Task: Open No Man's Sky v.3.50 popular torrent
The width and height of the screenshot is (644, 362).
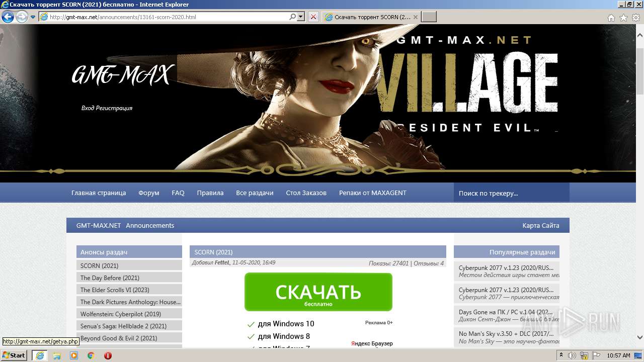Action: (507, 333)
